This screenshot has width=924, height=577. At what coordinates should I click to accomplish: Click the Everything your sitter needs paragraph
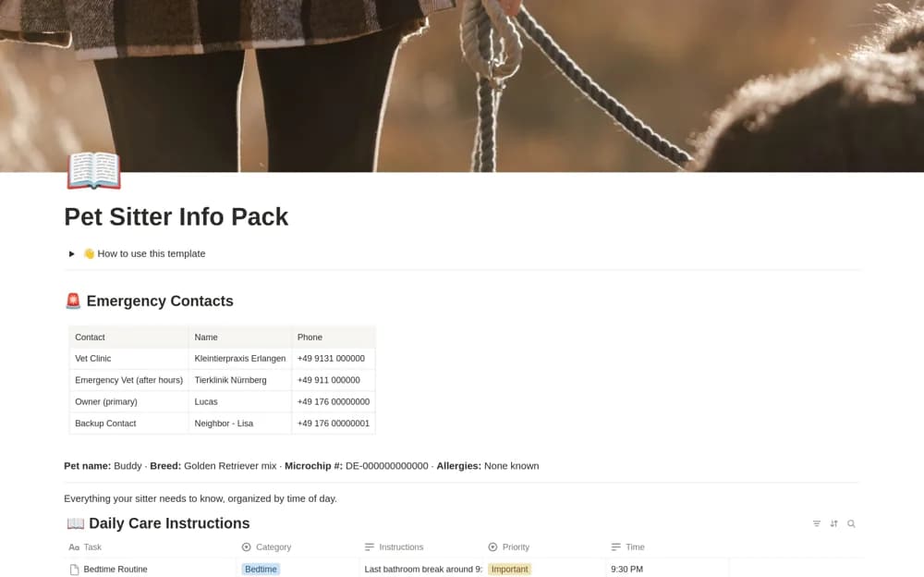[x=201, y=498]
